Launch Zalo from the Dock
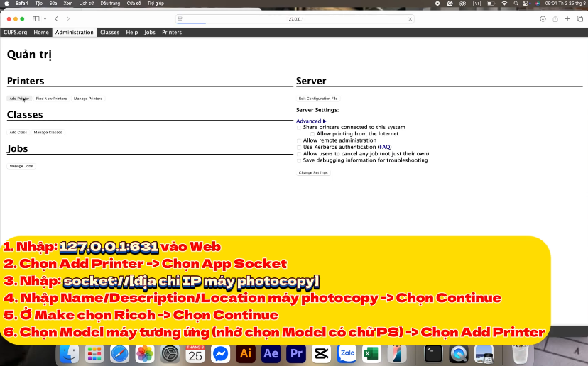This screenshot has height=366, width=588. click(x=347, y=353)
